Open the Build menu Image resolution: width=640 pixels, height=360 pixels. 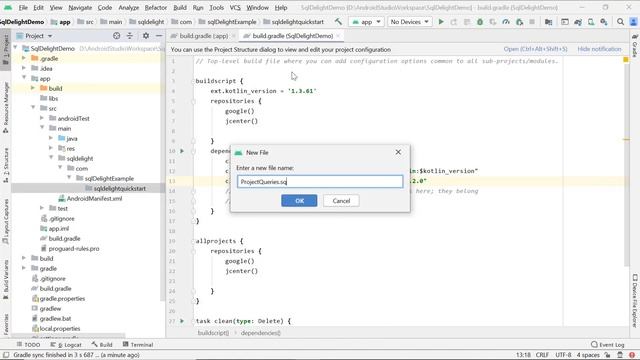[x=180, y=7]
